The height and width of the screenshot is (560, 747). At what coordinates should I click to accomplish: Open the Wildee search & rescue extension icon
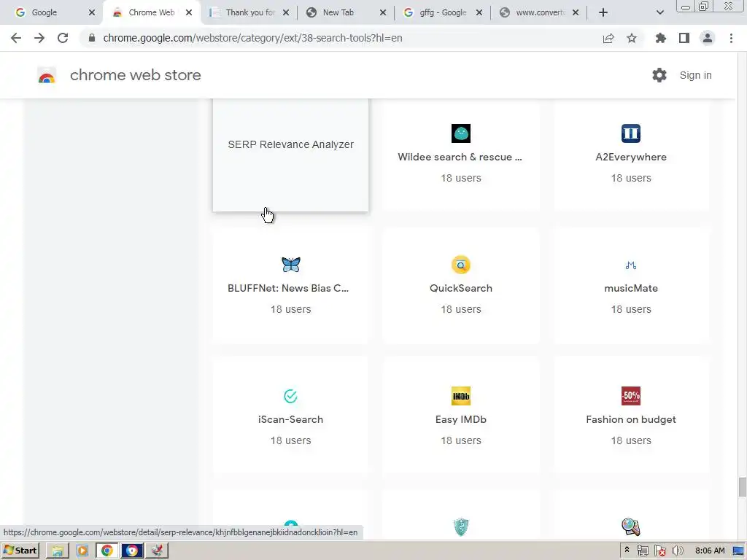pyautogui.click(x=461, y=133)
